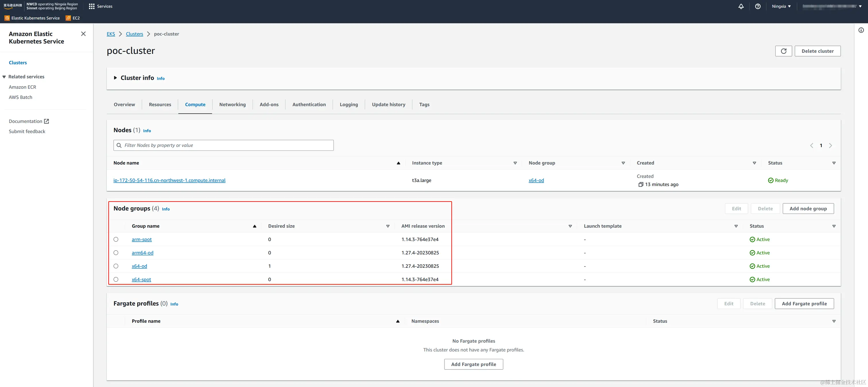This screenshot has width=868, height=387.
Task: Open the Created column sort dropdown
Action: (754, 163)
